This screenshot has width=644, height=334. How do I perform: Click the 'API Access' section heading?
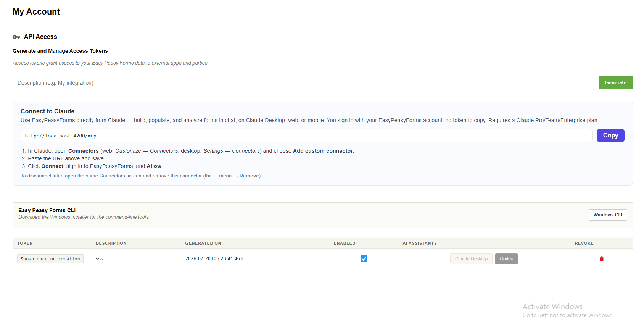(40, 37)
